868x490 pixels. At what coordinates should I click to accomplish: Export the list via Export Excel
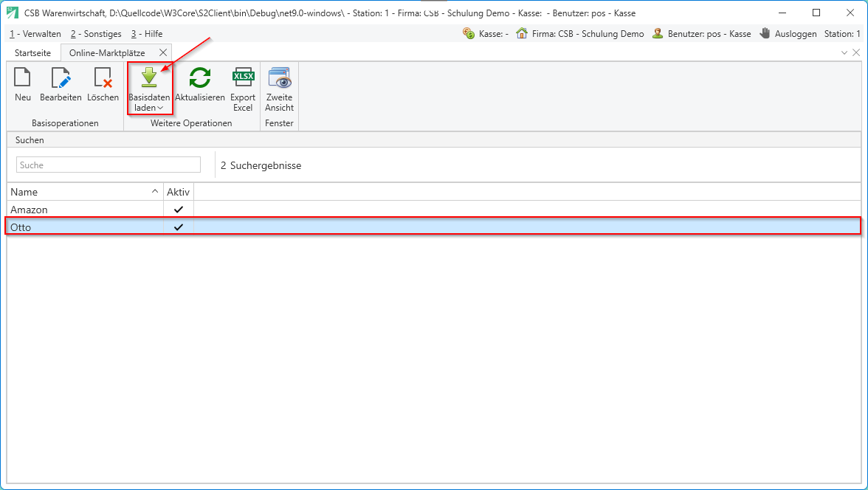tap(243, 89)
